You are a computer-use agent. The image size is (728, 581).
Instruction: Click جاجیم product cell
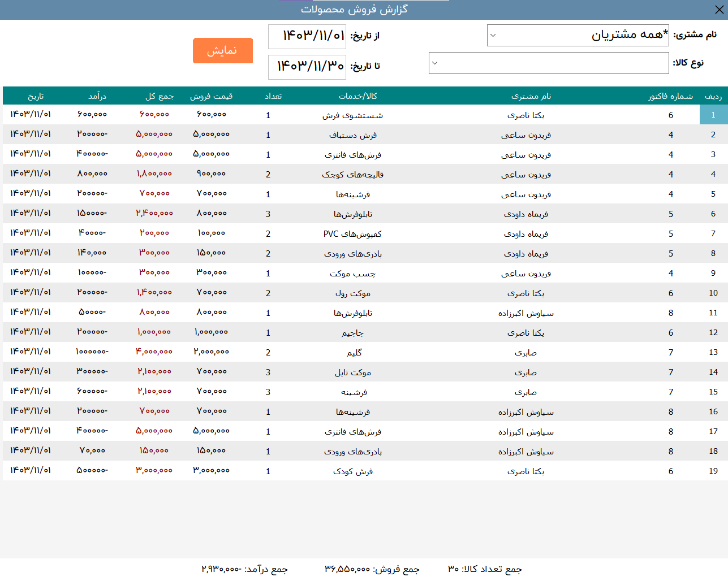(352, 333)
